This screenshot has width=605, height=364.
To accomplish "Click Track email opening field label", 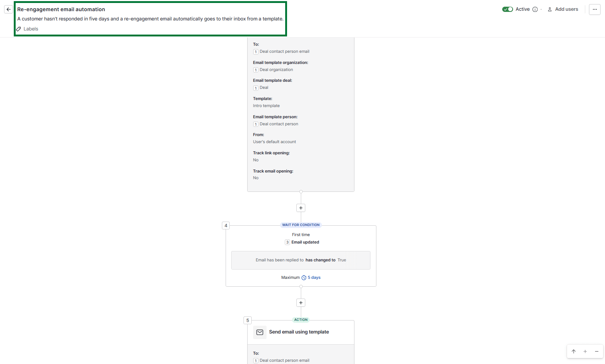I will click(273, 171).
